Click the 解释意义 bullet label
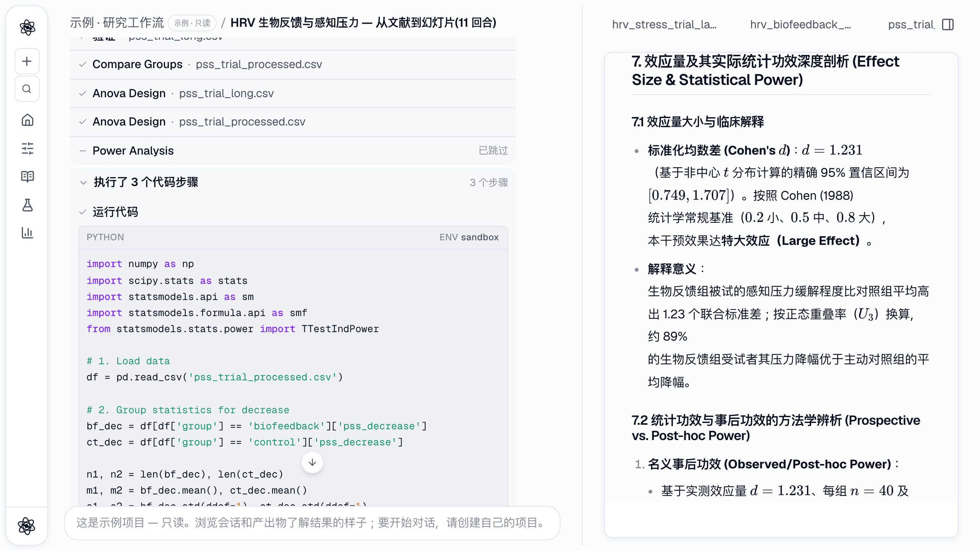980x551 pixels. point(673,269)
